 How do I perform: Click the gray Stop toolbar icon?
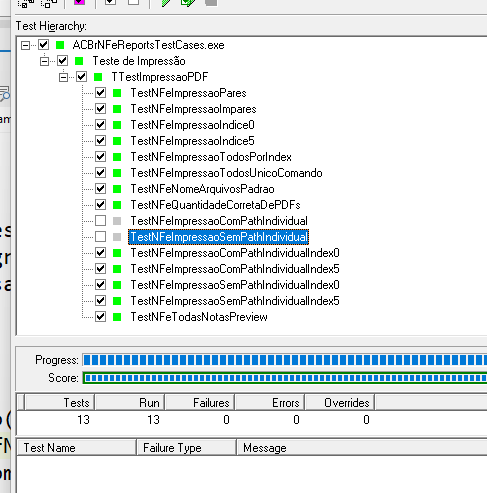point(211,3)
